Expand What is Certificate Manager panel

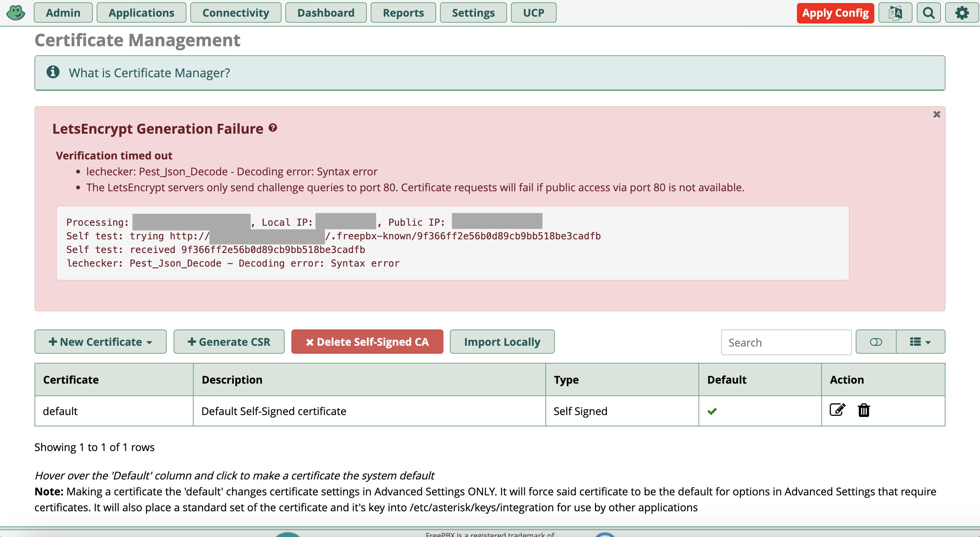click(490, 73)
